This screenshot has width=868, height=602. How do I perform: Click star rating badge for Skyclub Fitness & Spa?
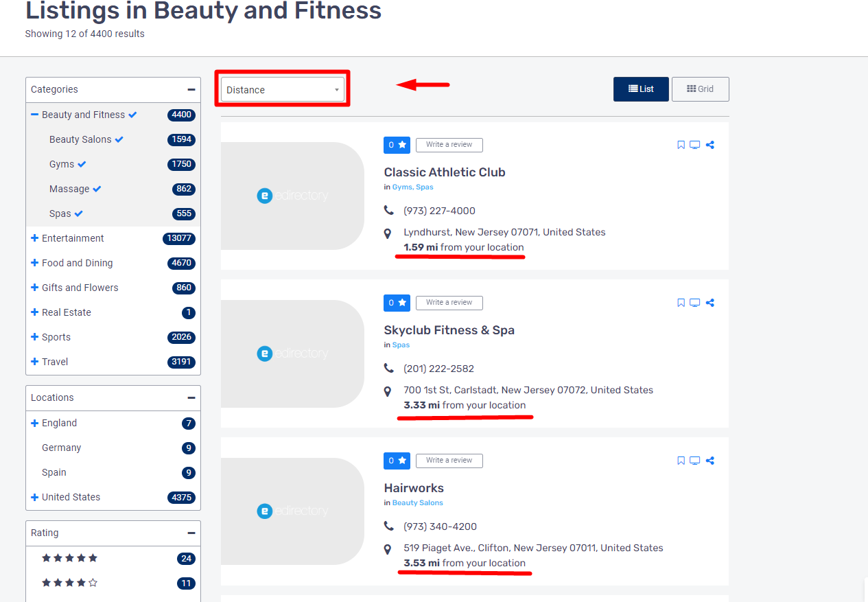(397, 303)
